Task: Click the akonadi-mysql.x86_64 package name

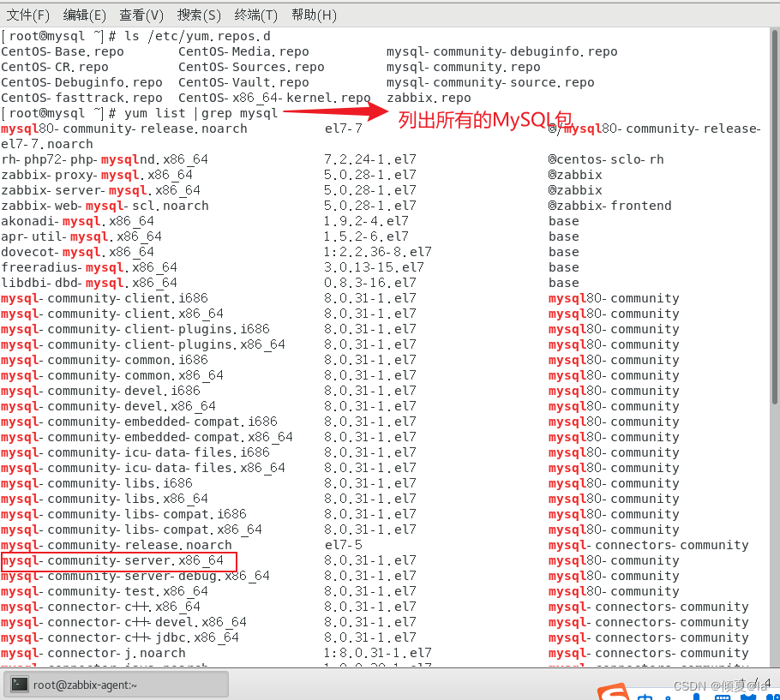Action: [78, 221]
